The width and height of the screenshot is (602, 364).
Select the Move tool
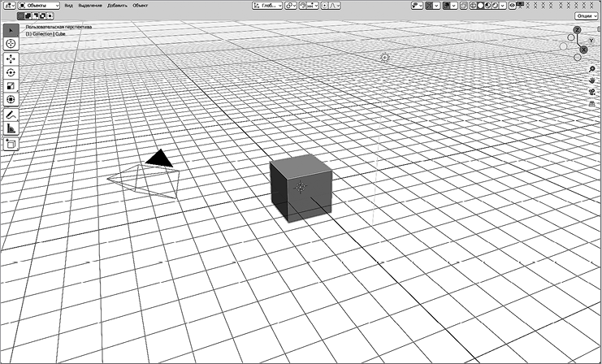[x=11, y=59]
